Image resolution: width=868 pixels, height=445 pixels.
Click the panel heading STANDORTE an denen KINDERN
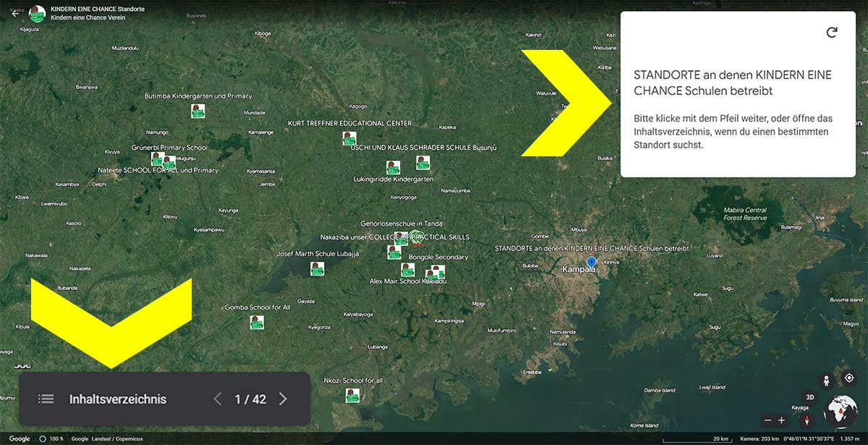[x=733, y=83]
